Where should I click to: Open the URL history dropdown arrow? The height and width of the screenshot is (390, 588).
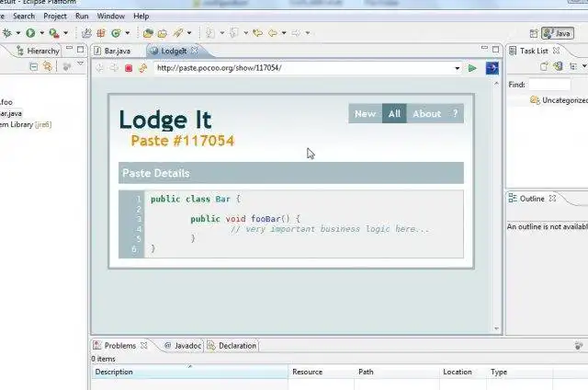[x=457, y=68]
